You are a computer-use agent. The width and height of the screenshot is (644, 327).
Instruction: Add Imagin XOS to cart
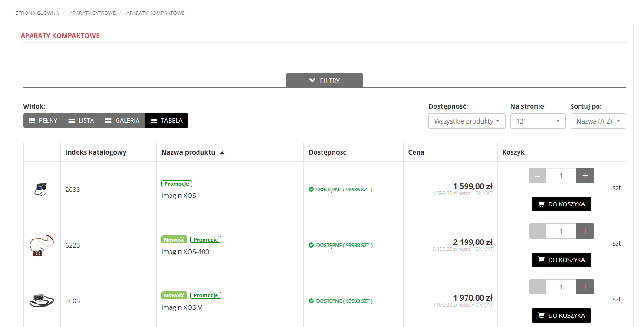tap(561, 204)
